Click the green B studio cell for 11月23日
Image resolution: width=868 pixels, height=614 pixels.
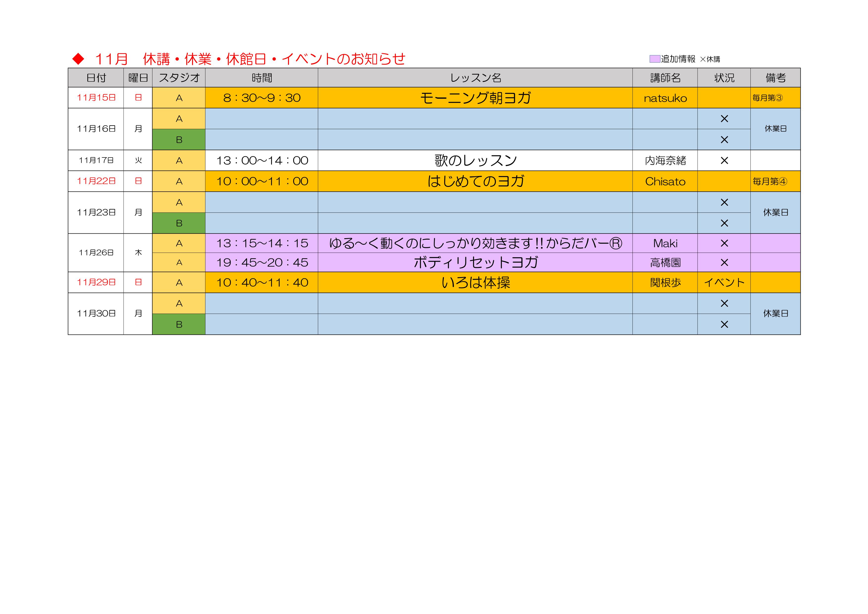pos(179,223)
